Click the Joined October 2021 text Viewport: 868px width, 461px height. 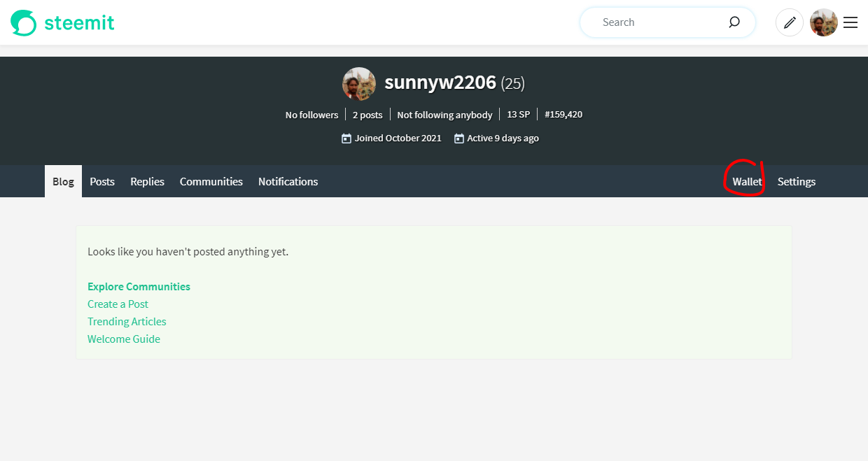(x=398, y=139)
